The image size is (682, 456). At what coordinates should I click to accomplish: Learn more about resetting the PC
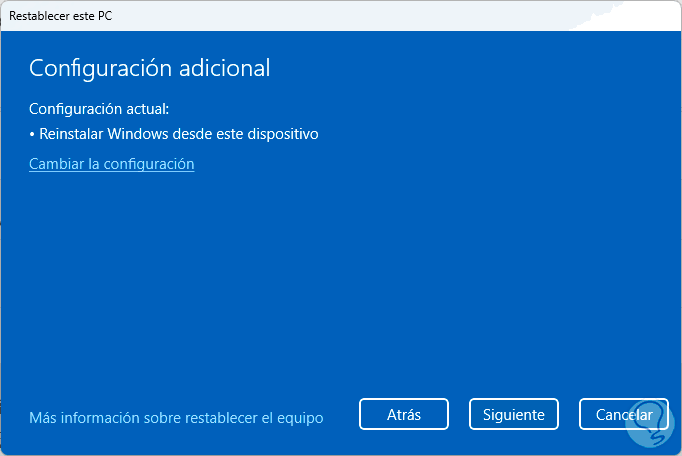point(176,418)
